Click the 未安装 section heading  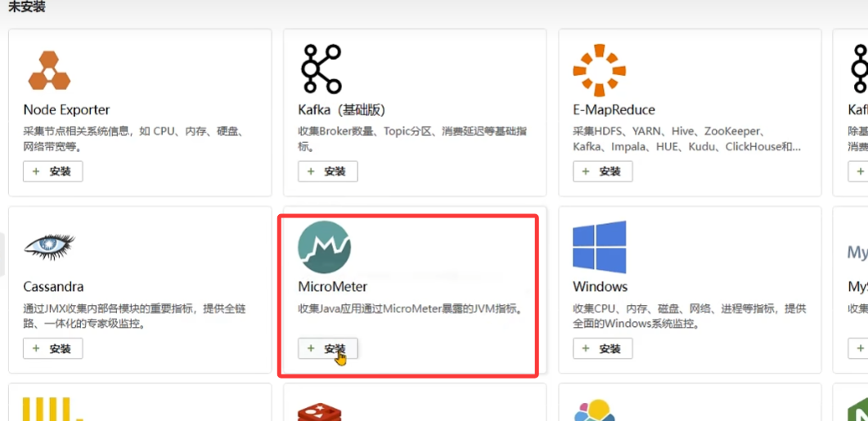click(x=26, y=7)
